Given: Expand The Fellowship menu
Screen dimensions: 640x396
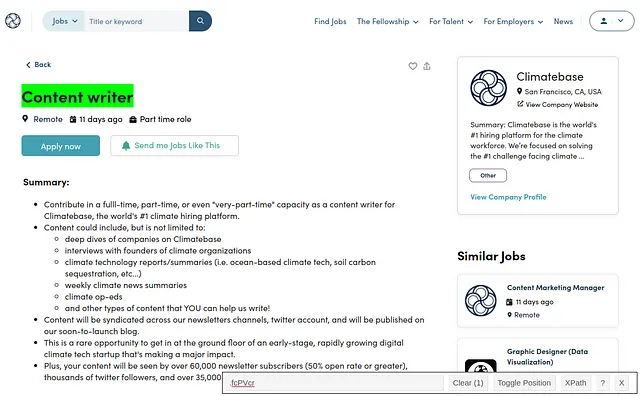Looking at the screenshot, I should (x=387, y=22).
